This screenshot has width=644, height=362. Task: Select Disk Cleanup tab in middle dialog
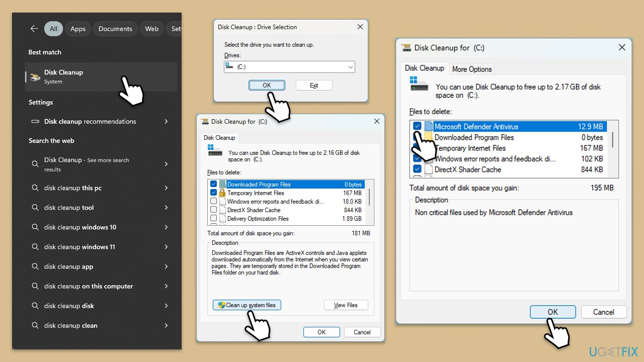point(219,138)
